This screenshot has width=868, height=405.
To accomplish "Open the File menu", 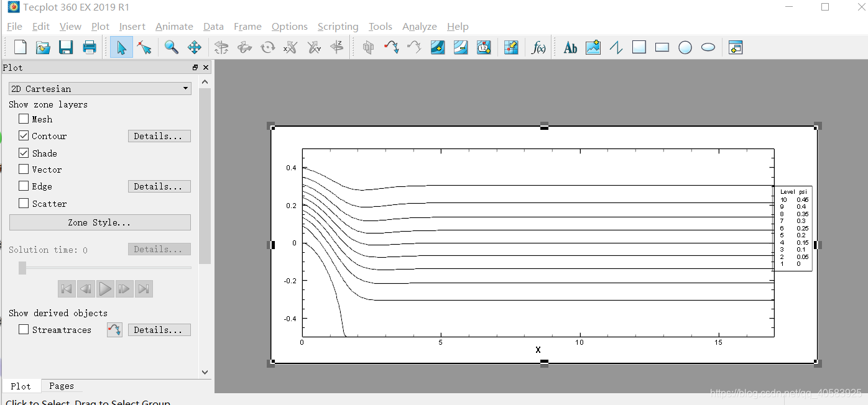I will click(14, 26).
